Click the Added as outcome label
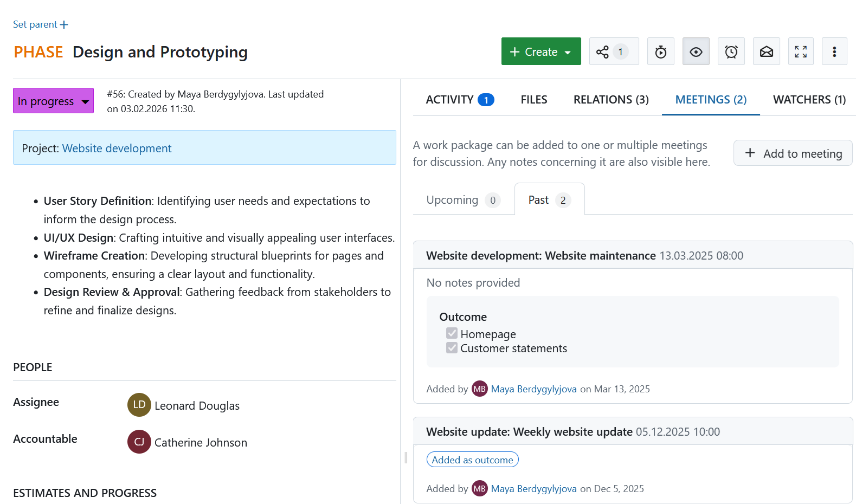856x504 pixels. (x=472, y=460)
